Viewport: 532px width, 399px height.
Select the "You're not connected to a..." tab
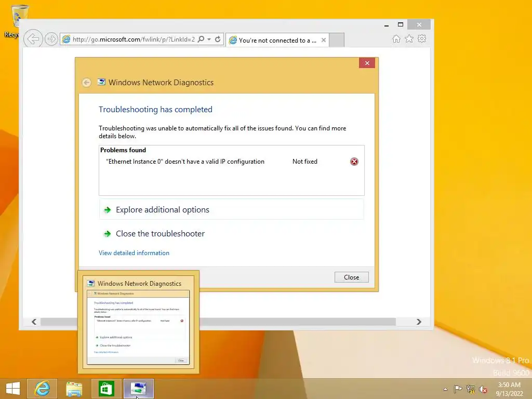point(277,41)
